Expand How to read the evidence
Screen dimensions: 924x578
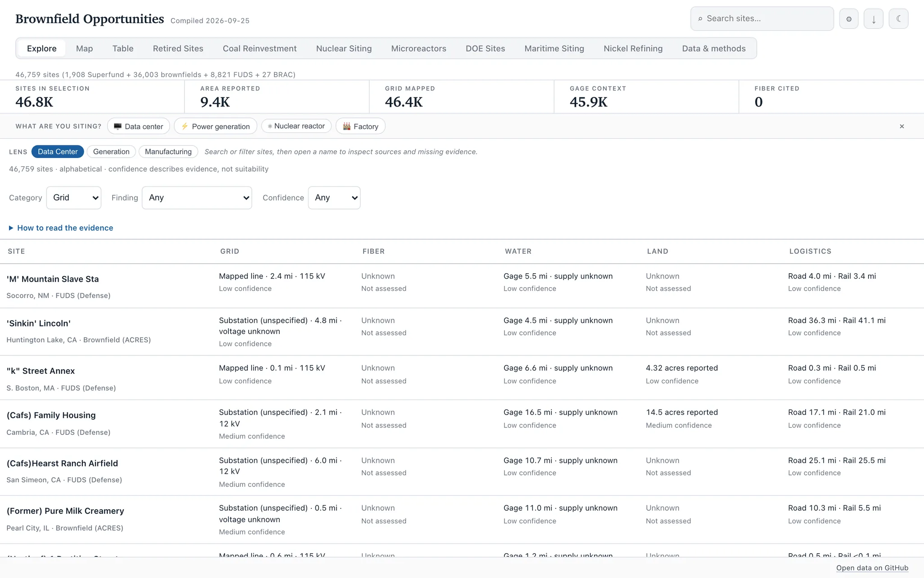click(x=61, y=228)
